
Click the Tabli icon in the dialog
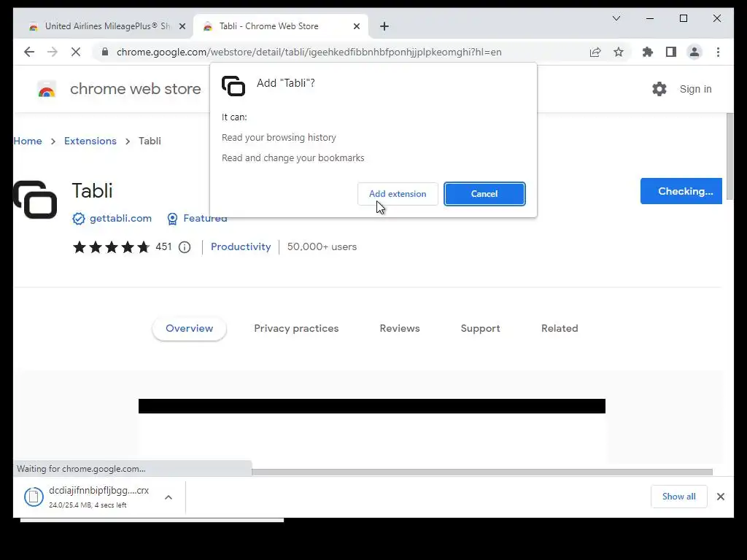click(233, 86)
